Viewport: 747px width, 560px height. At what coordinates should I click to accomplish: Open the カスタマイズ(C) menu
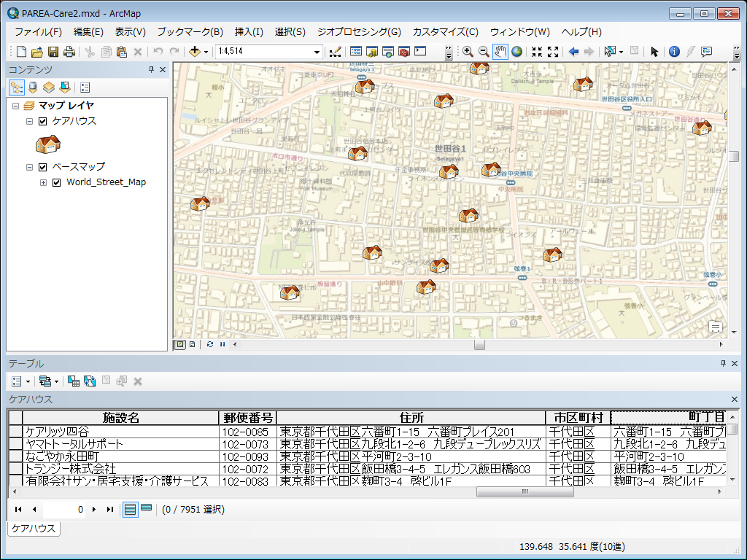pyautogui.click(x=446, y=32)
